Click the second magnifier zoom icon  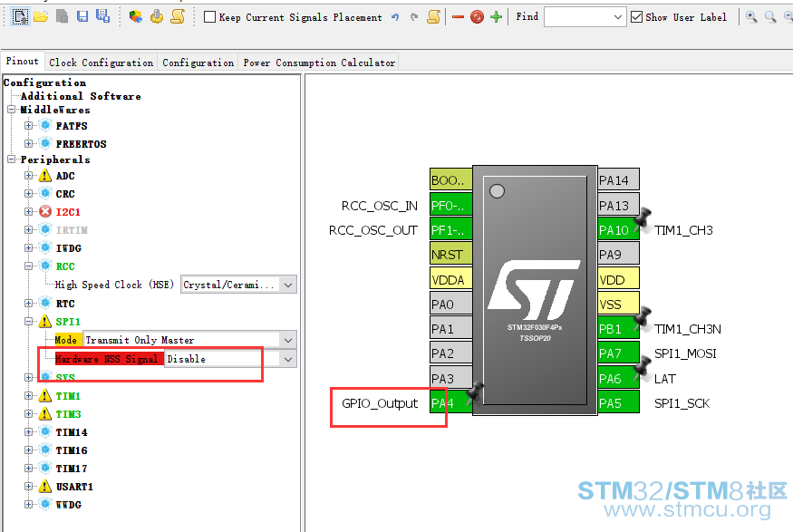pos(770,17)
